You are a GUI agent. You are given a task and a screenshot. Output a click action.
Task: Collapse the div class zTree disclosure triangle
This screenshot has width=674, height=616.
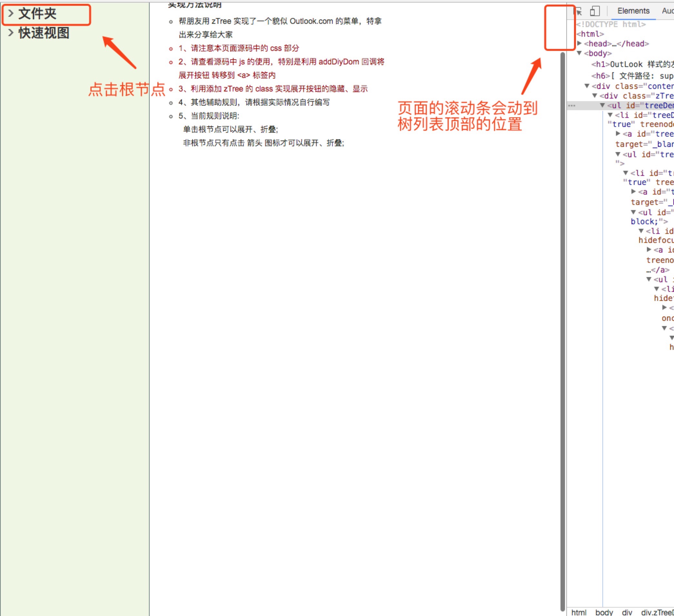point(595,96)
